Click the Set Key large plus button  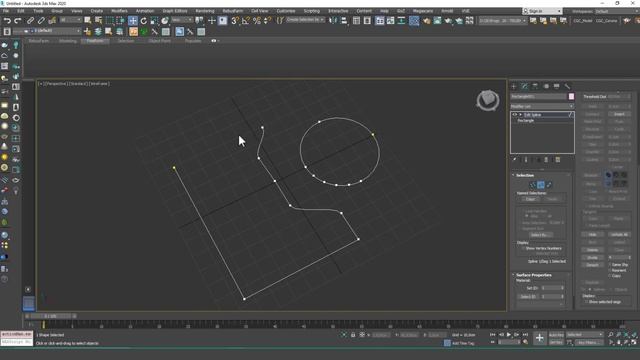[x=540, y=338]
